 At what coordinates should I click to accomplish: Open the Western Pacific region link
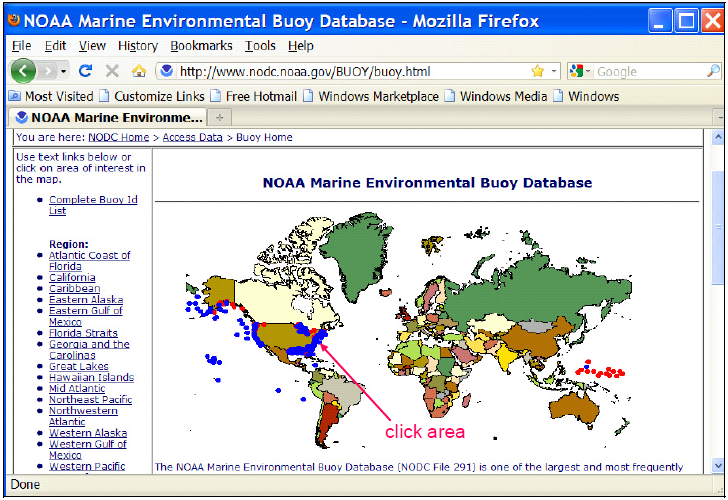click(87, 466)
